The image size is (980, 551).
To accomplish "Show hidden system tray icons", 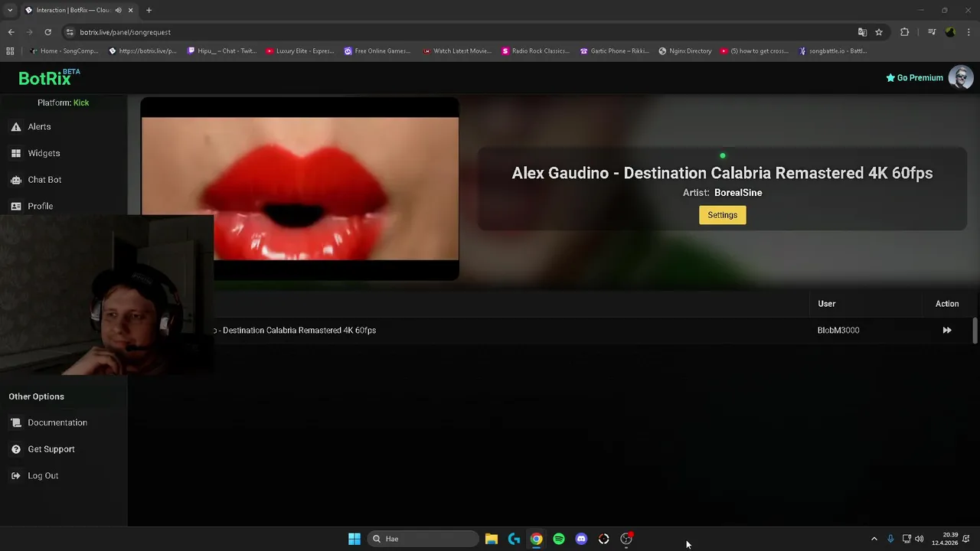I will click(x=874, y=539).
